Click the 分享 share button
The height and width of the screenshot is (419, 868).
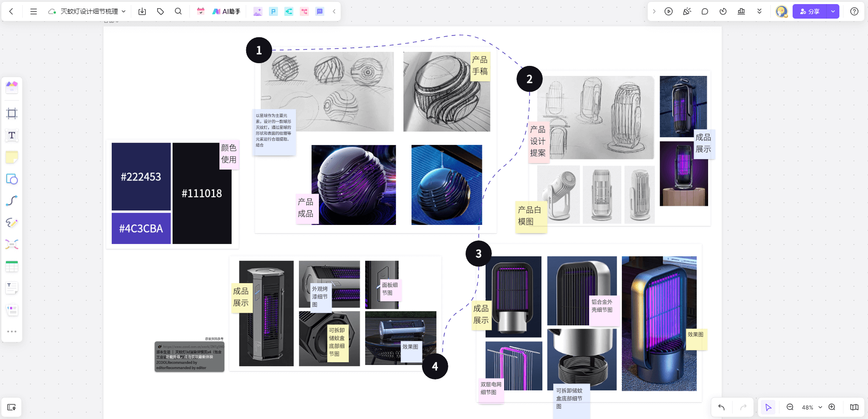click(810, 11)
